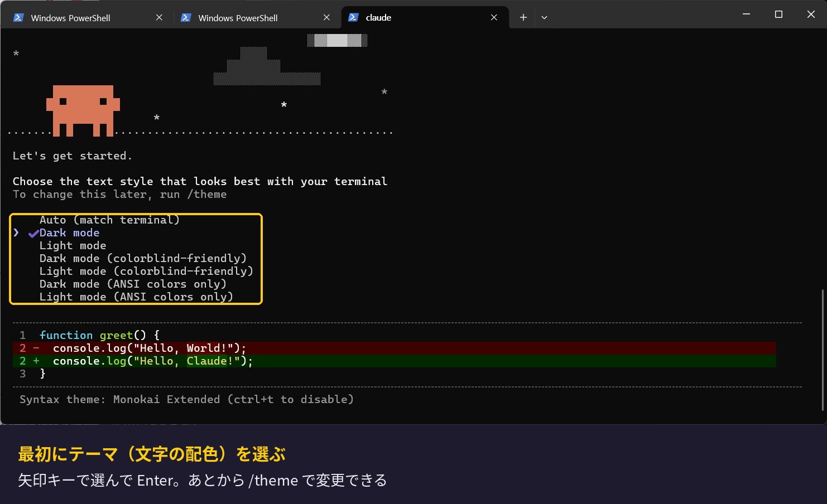Close the second Windows PowerShell tab
The width and height of the screenshot is (827, 504).
coord(326,17)
